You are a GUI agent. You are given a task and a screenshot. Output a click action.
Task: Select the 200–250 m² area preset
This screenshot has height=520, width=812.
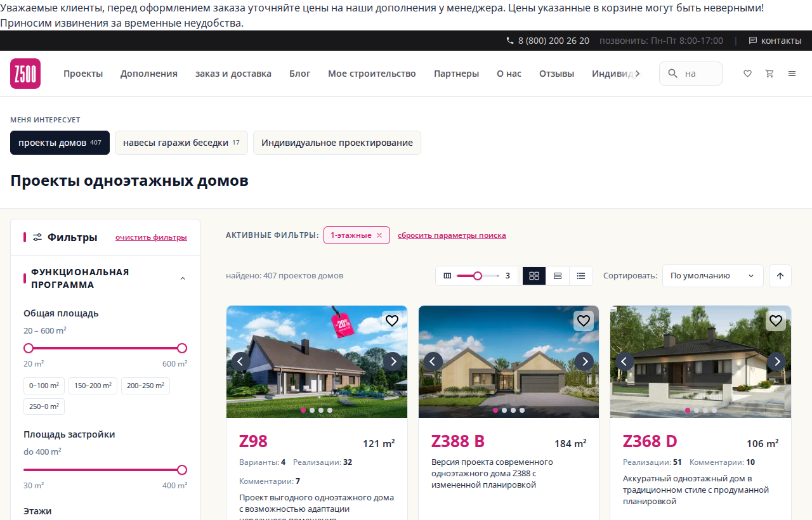[x=145, y=386]
